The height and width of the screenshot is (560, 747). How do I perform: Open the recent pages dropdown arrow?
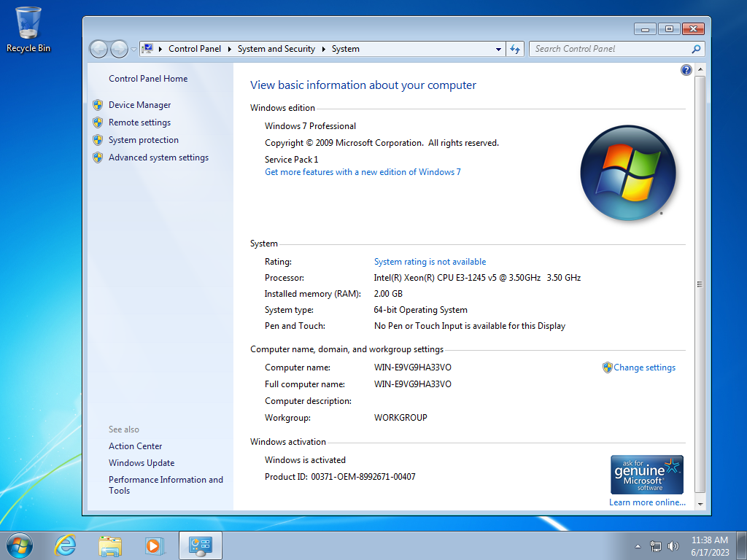click(134, 49)
